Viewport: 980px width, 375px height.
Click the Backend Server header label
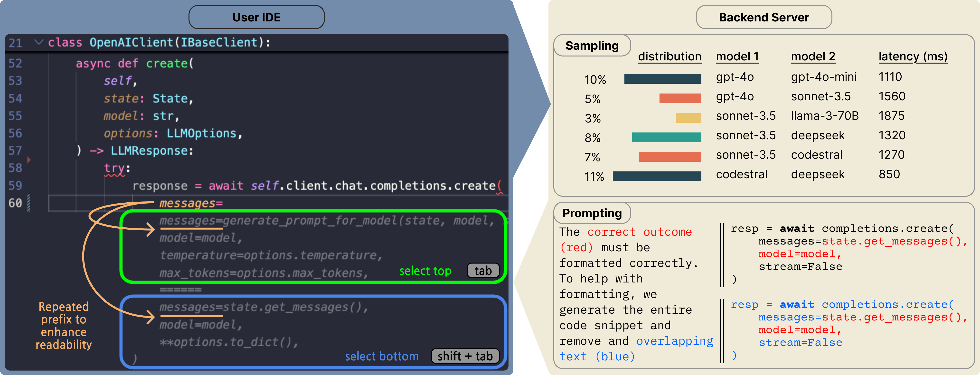[764, 17]
